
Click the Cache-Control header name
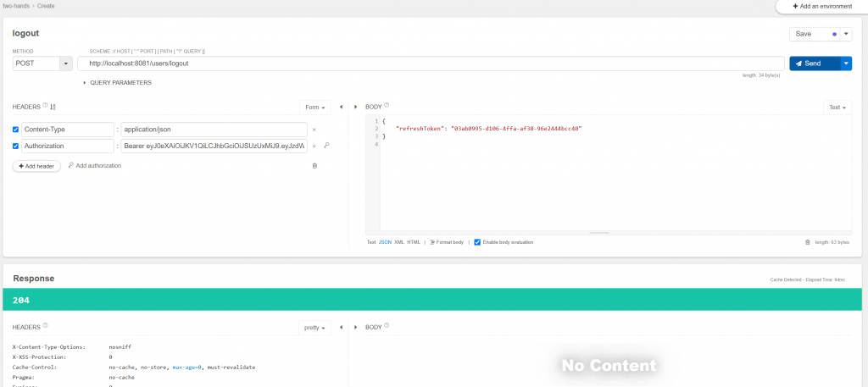point(34,367)
